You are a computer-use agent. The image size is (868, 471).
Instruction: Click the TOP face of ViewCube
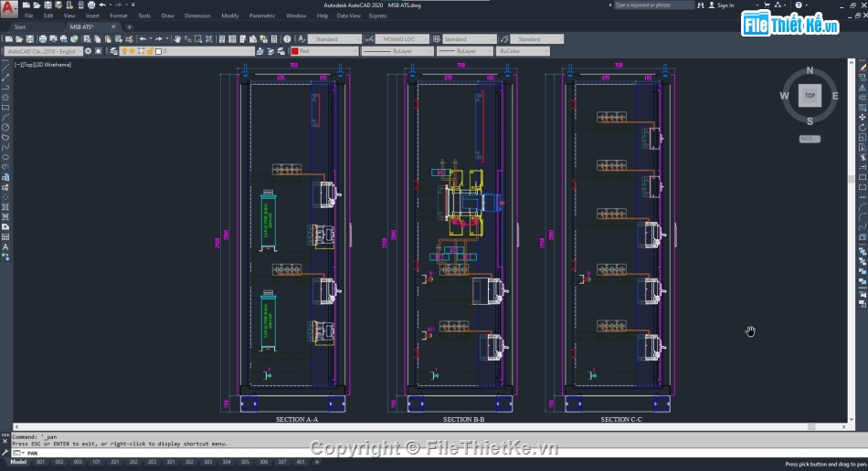[x=810, y=96]
